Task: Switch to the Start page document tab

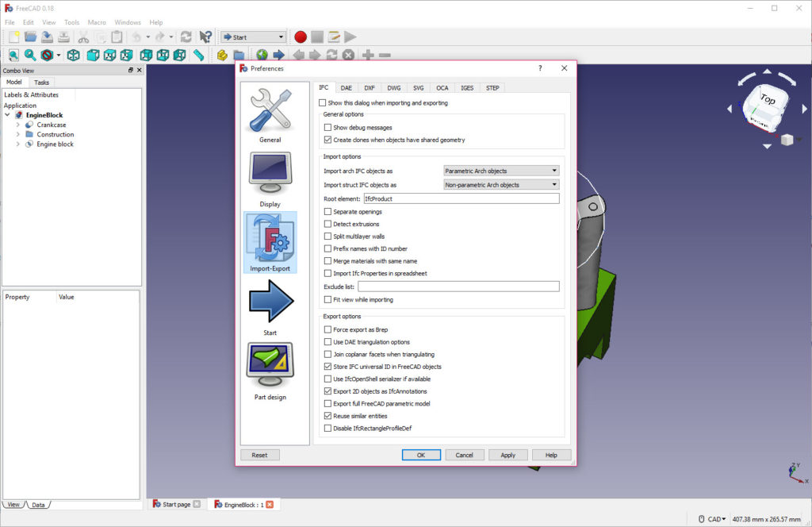Action: coord(176,504)
